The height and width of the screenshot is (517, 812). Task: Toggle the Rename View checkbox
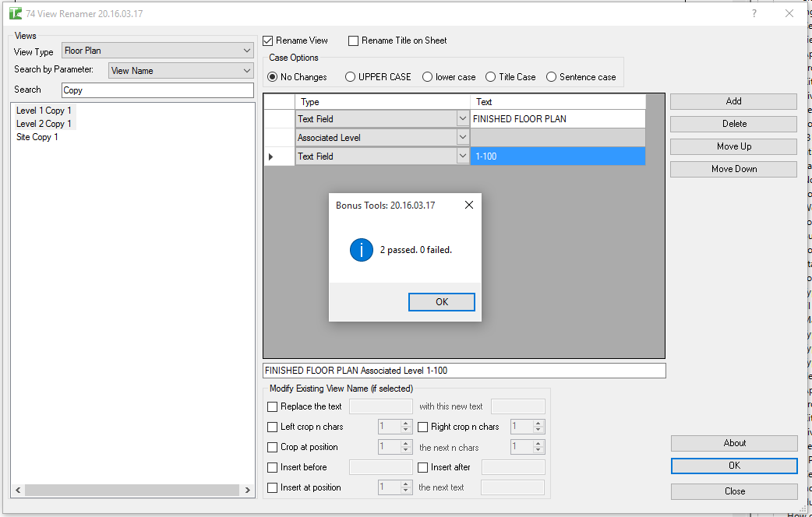(x=268, y=40)
